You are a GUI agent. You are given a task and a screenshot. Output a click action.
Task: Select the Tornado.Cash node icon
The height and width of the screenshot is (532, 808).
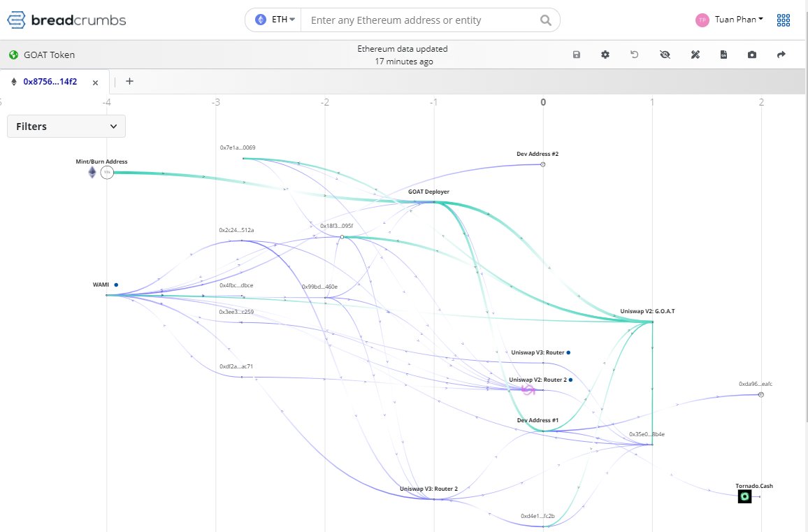744,496
